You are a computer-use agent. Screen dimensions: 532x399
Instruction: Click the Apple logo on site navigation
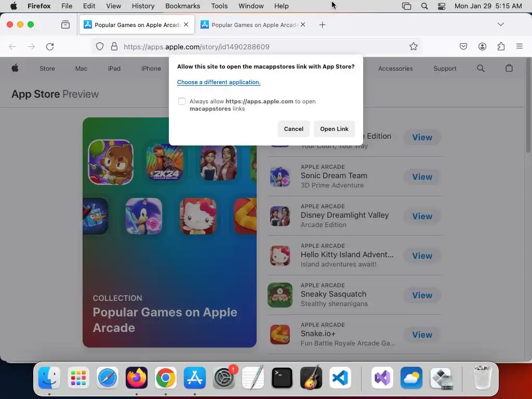(15, 68)
